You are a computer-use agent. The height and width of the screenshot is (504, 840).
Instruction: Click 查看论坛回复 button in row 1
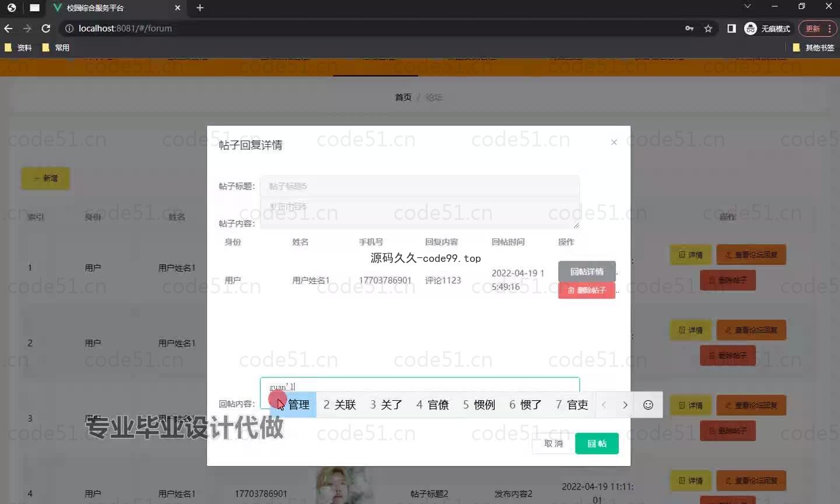point(751,255)
